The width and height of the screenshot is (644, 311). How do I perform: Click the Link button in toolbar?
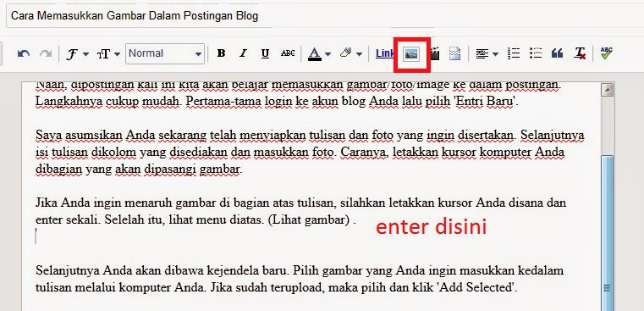(385, 53)
